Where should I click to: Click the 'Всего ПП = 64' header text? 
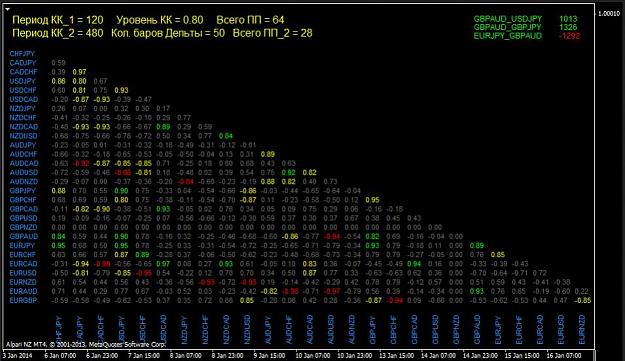[x=250, y=20]
